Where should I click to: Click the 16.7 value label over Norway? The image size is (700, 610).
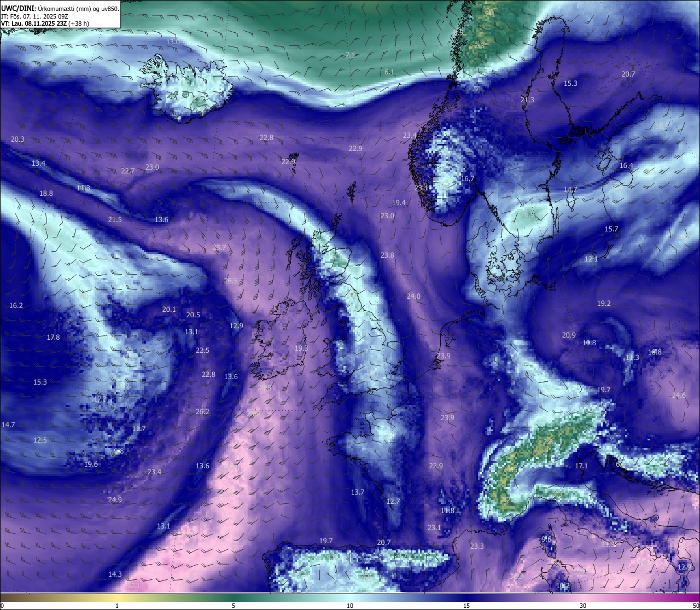pos(468,178)
